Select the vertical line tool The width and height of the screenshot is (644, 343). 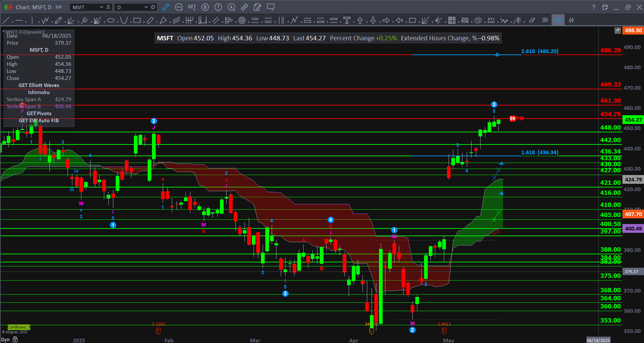[x=32, y=20]
